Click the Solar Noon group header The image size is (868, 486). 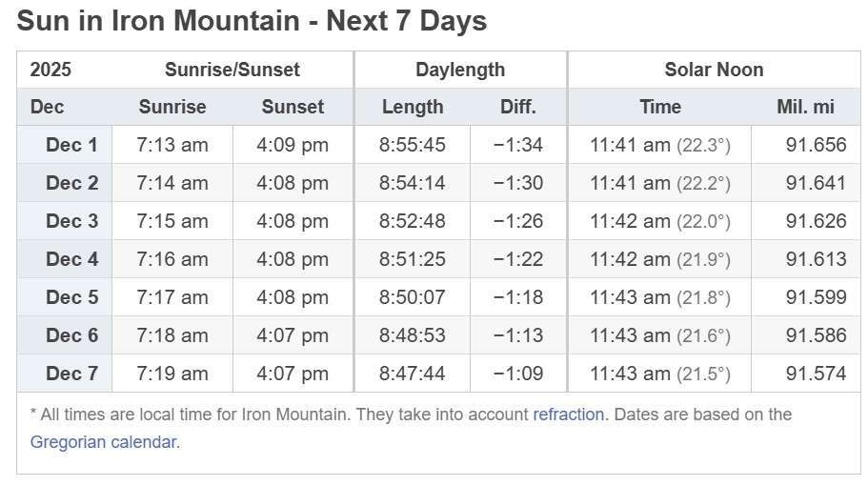(714, 70)
